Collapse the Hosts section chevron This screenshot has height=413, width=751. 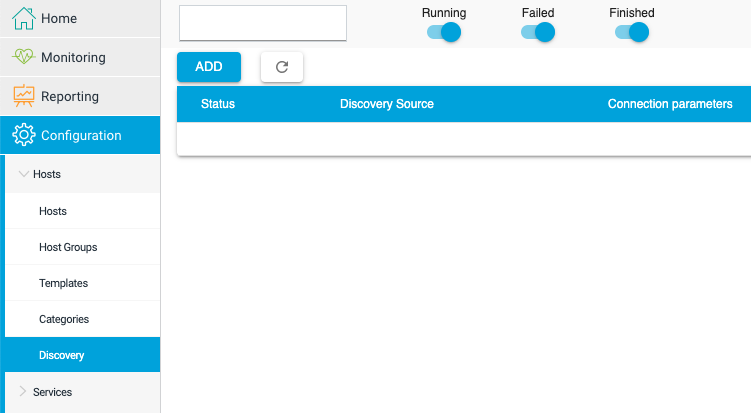click(23, 174)
